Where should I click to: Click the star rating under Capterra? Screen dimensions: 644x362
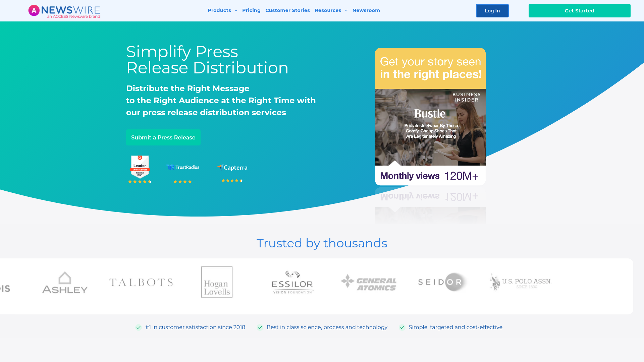pos(232,181)
